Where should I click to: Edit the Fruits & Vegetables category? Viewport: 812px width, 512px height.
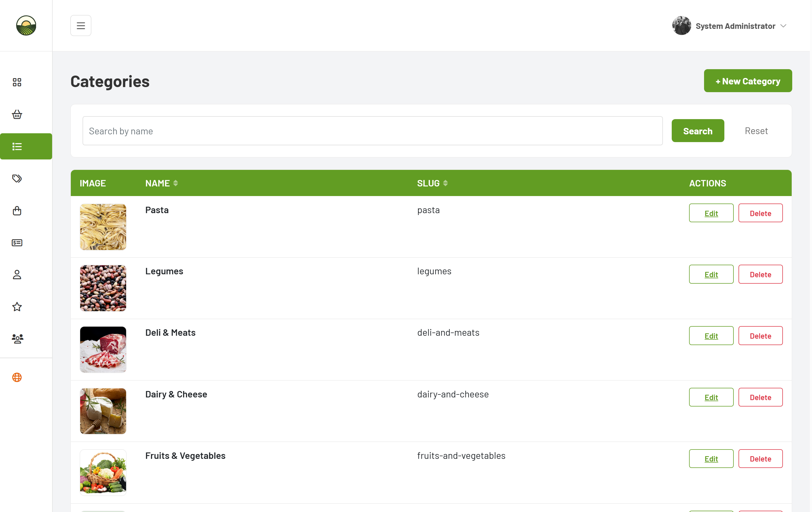(711, 458)
